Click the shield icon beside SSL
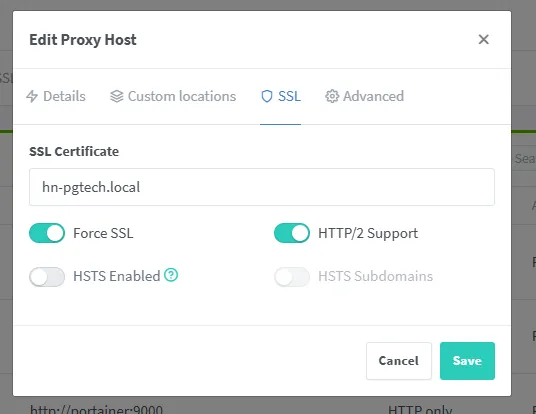The image size is (536, 414). [x=267, y=96]
